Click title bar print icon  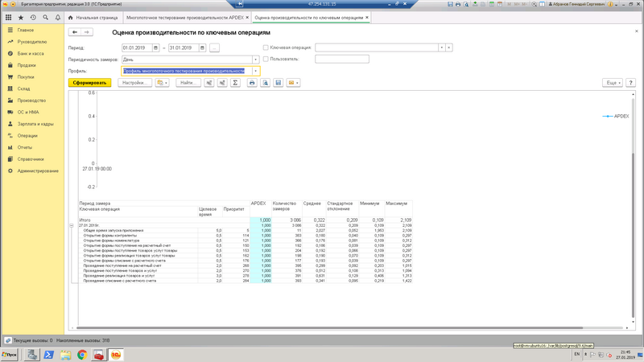tap(458, 4)
